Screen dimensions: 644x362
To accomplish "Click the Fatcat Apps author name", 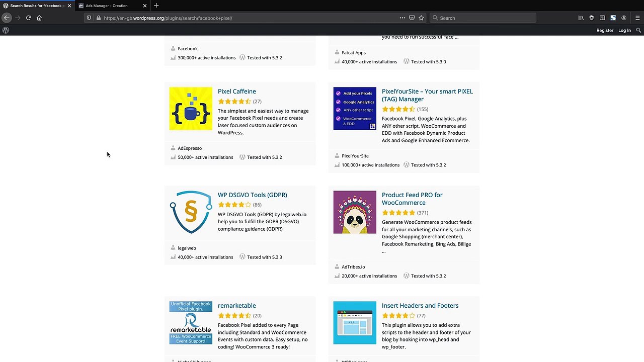I will (354, 53).
